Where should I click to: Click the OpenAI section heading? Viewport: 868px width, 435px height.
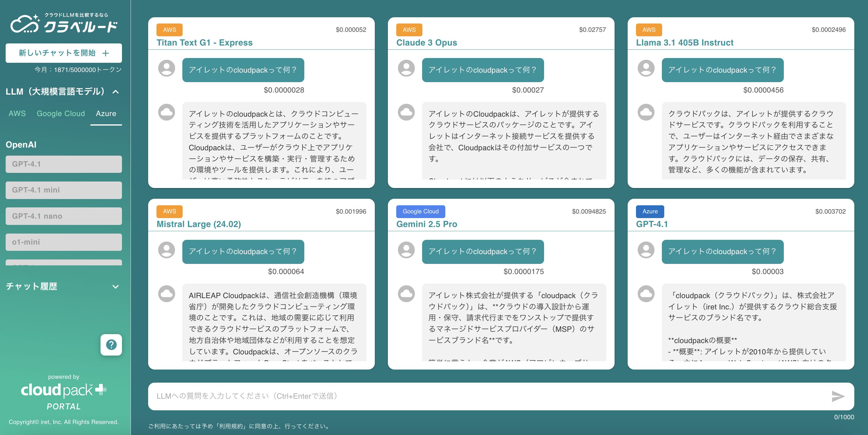(x=21, y=145)
